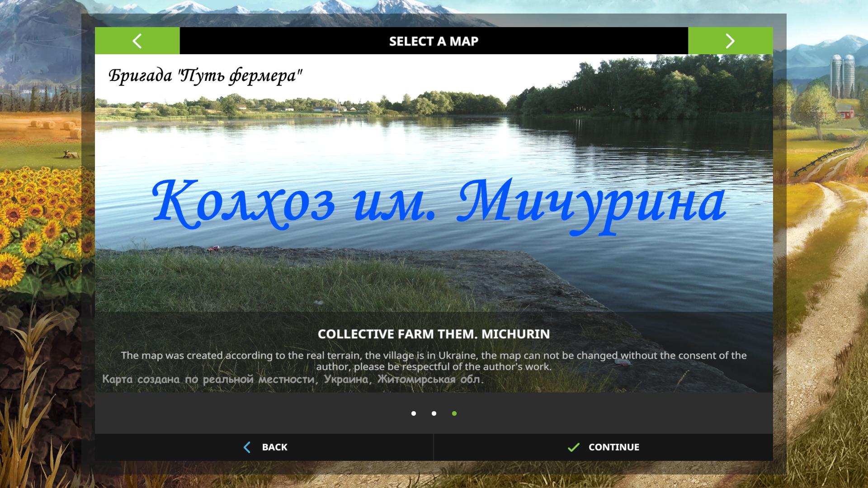The height and width of the screenshot is (488, 868).
Task: Click the Russian Карта создана description line
Action: pos(293,379)
